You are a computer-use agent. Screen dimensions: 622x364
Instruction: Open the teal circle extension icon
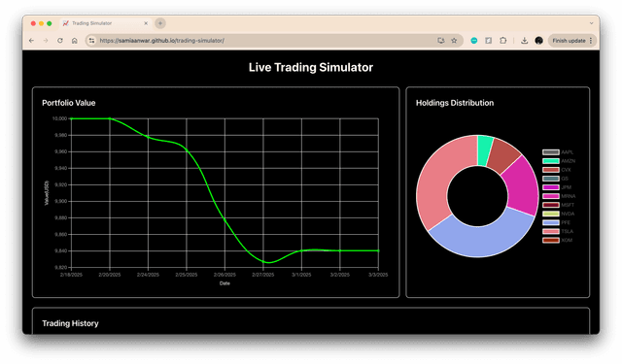coord(474,41)
